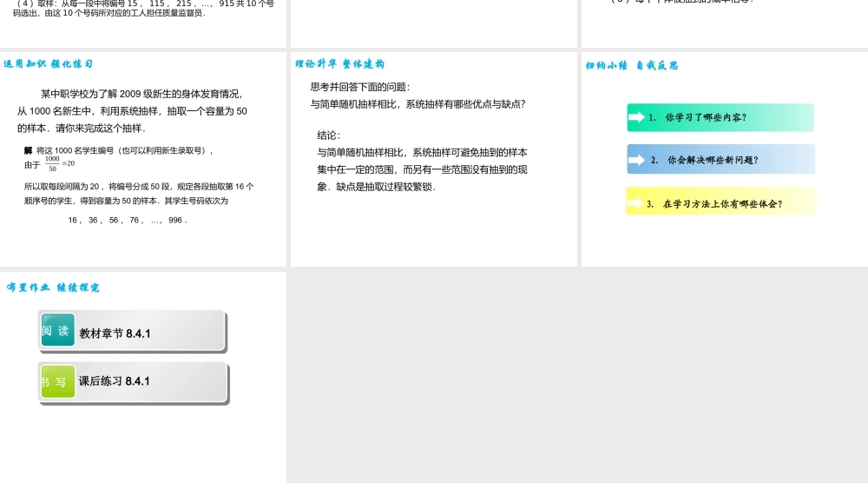Click the fraction 1000/50 = 20
The width and height of the screenshot is (868, 483).
60,163
